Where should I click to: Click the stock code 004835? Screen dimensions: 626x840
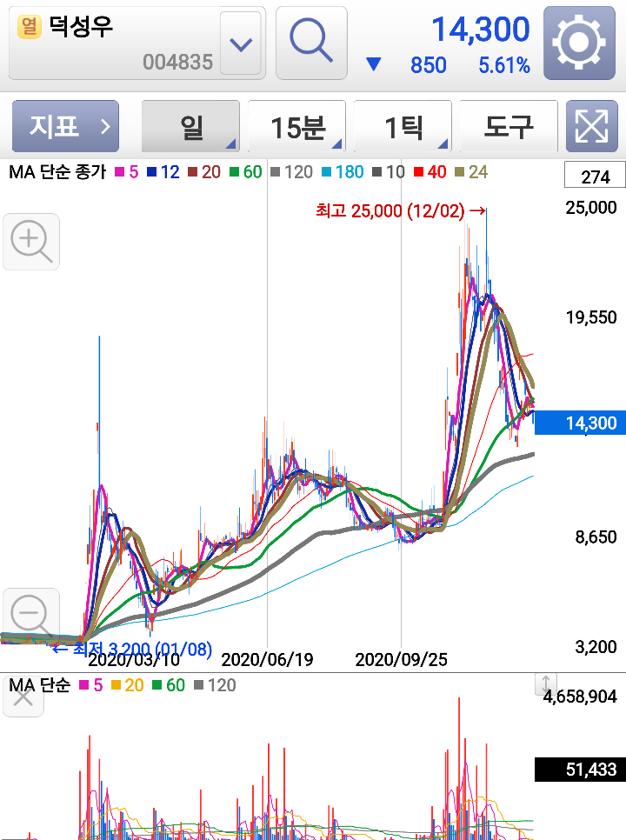click(177, 63)
